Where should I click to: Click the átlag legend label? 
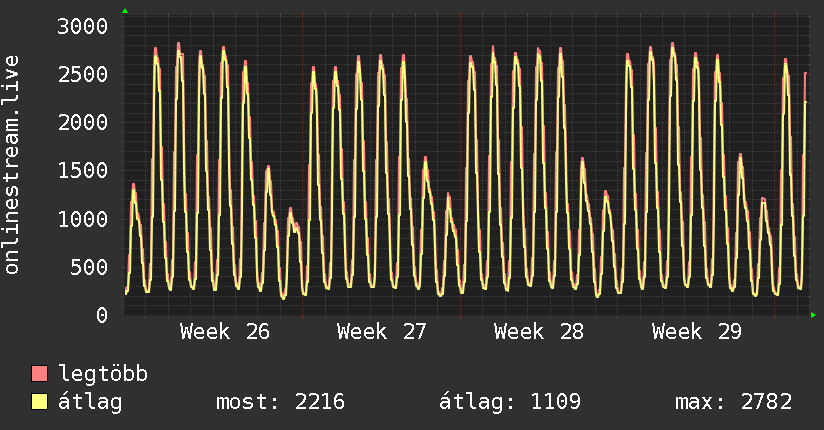(90, 402)
